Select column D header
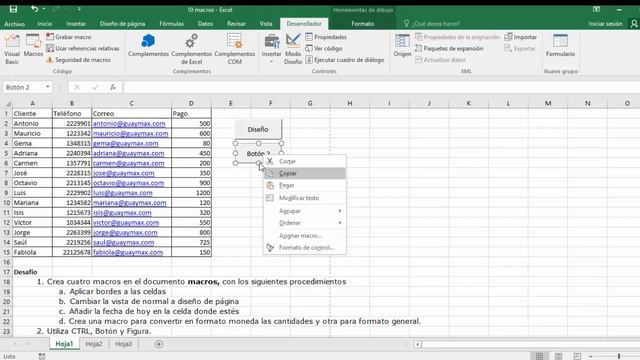The width and height of the screenshot is (640, 360). 191,103
